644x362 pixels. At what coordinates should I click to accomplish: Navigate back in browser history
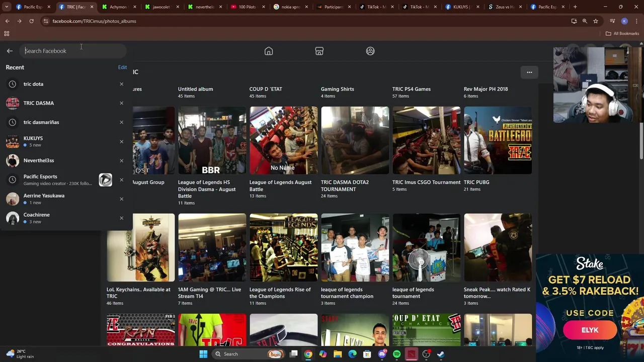7,21
